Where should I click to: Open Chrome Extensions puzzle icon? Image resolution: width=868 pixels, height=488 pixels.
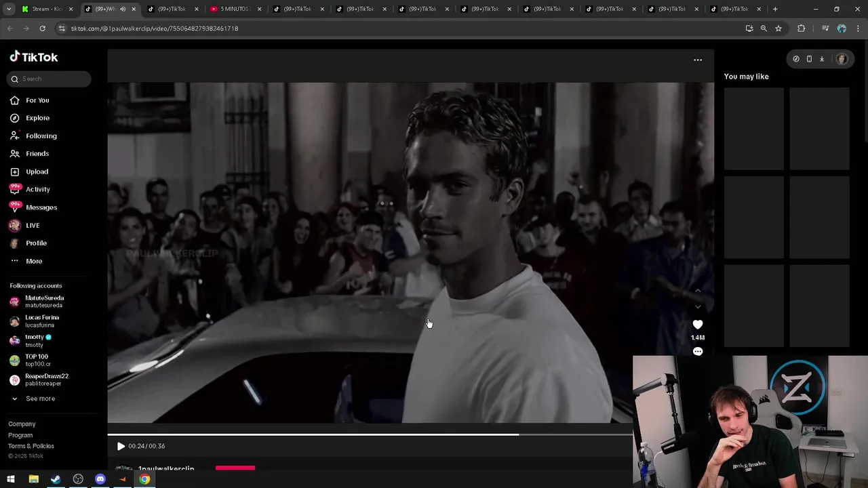coord(802,28)
